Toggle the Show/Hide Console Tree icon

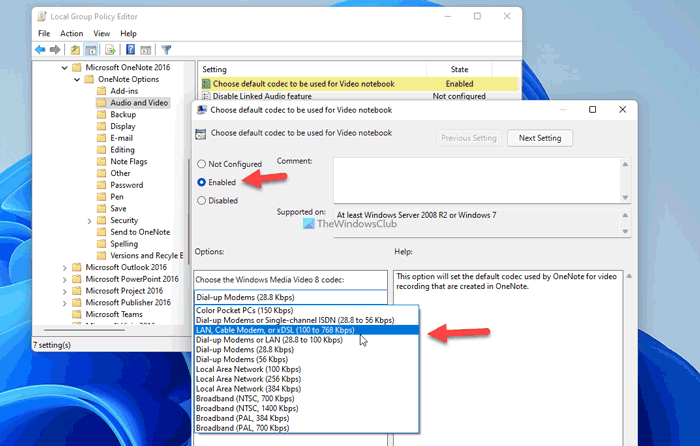click(91, 50)
